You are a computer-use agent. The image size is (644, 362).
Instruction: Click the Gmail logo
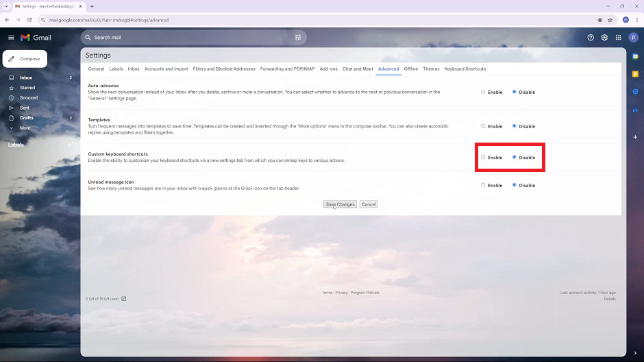coord(36,38)
